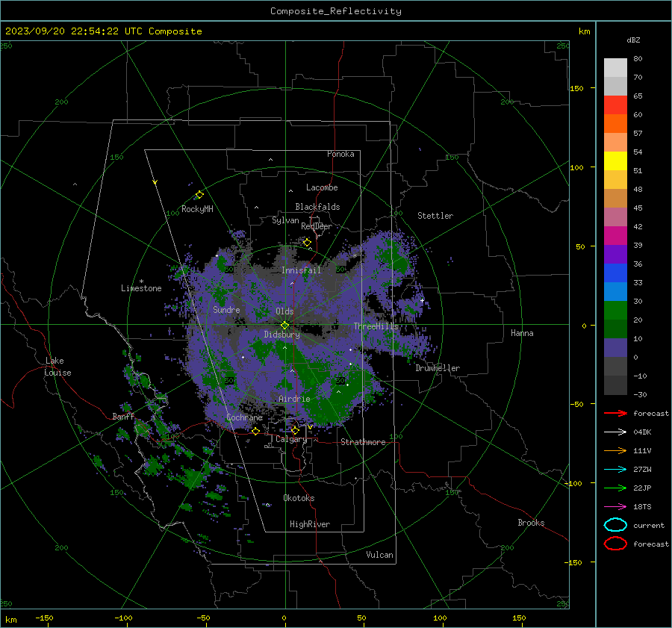Click the red forecast ellipse icon
Viewport: 672px width, 628px height.
615,543
